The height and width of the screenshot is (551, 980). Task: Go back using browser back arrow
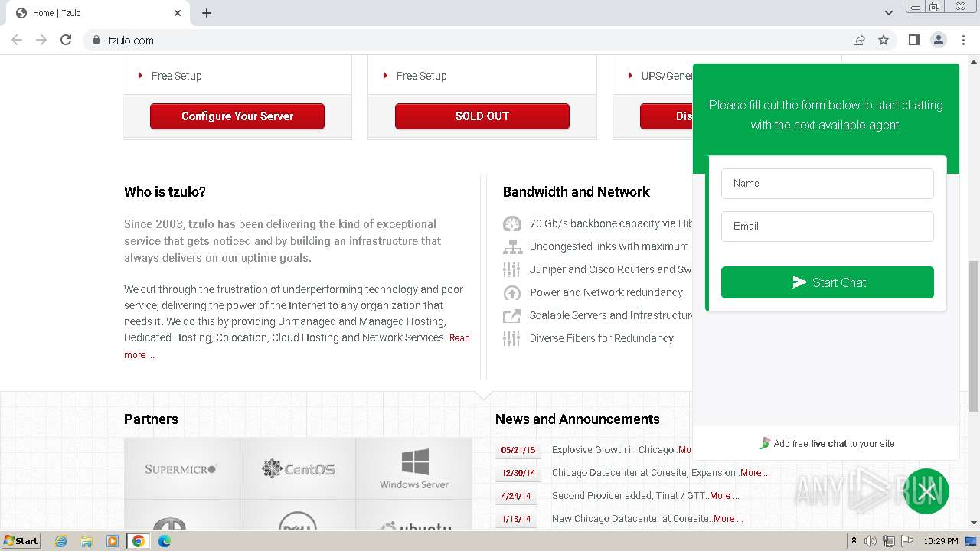(17, 40)
